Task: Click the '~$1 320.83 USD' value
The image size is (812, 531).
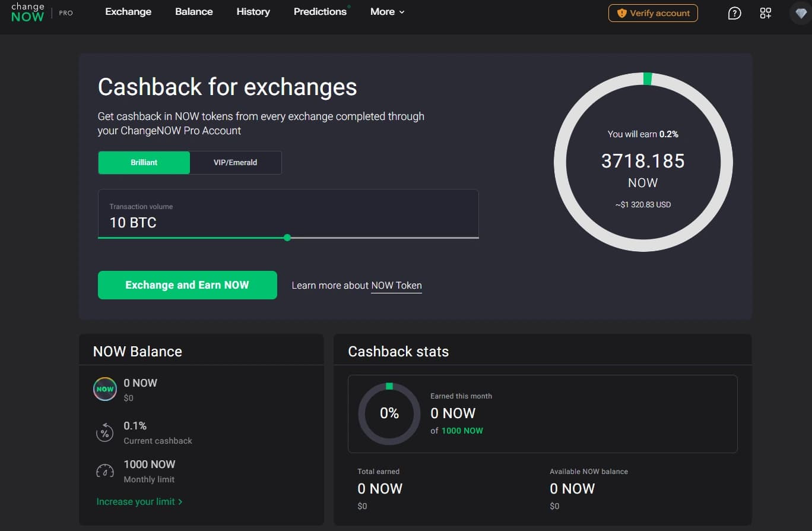Action: (x=643, y=205)
